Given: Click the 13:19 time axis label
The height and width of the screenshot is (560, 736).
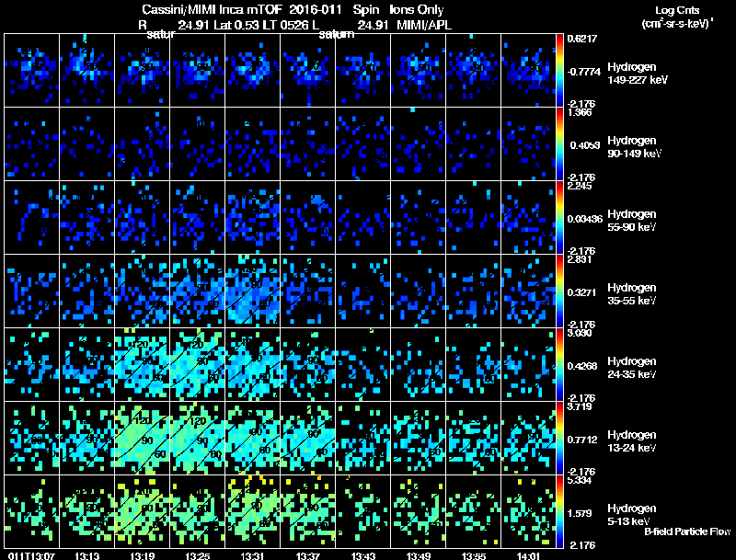Looking at the screenshot, I should tap(143, 555).
